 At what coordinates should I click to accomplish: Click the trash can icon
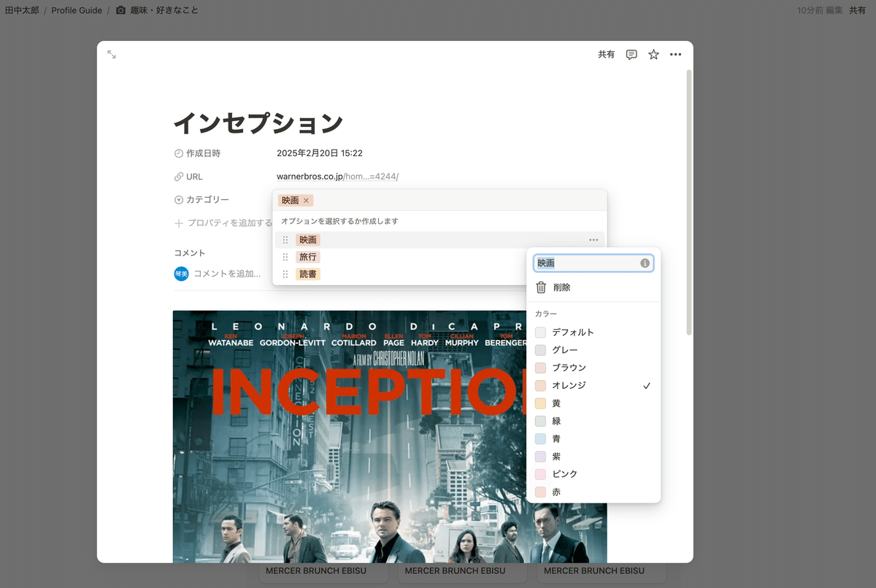[x=541, y=287]
